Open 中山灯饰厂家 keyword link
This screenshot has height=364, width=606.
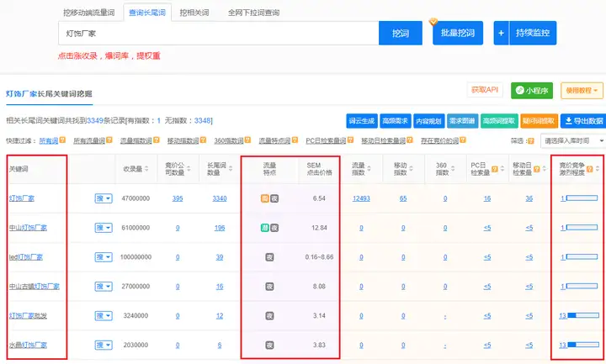click(28, 228)
